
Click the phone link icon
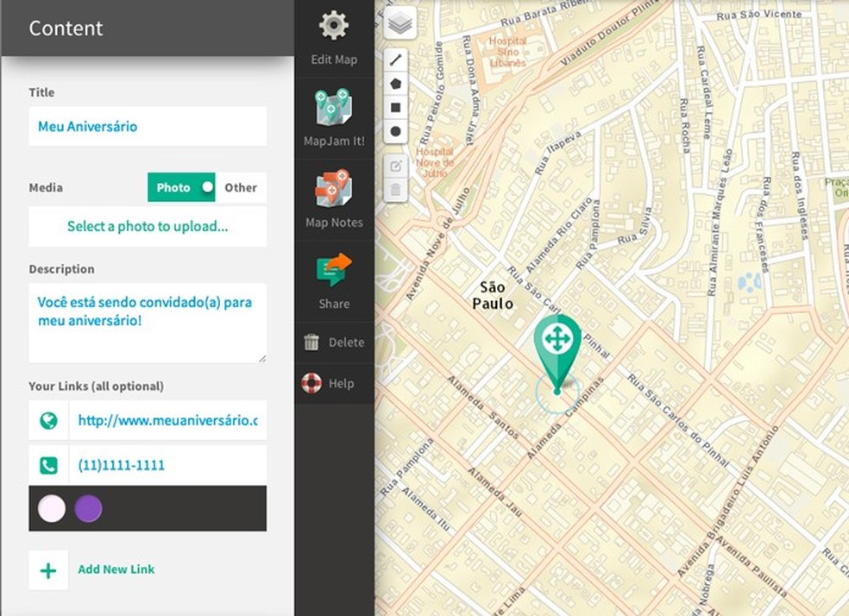(48, 466)
